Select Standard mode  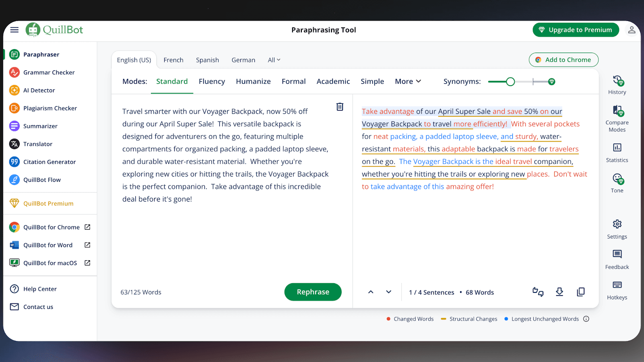tap(172, 81)
